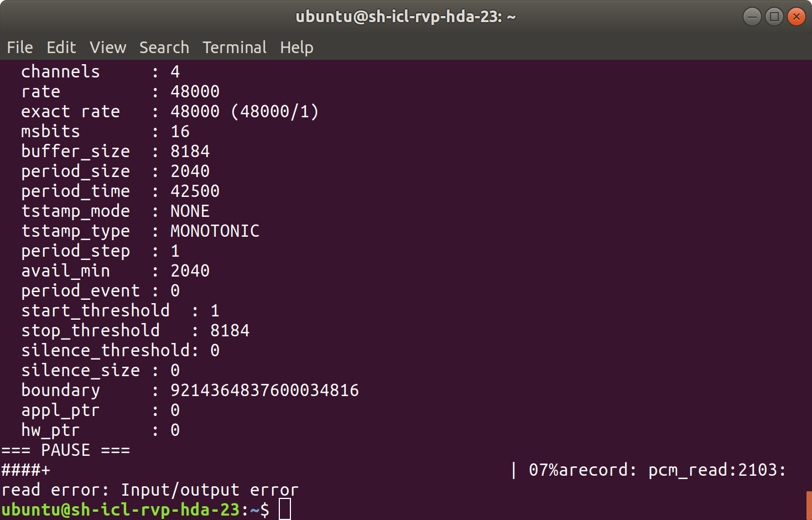Click the 'tstamp_type' value MONOTONIC
Viewport: 812px width, 520px height.
pyautogui.click(x=215, y=231)
